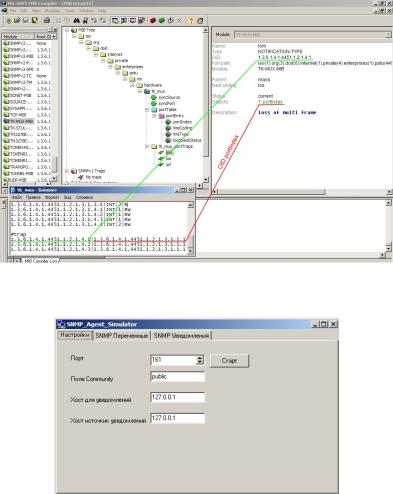Collapse the internet node in MIB tree

pyautogui.click(x=96, y=54)
